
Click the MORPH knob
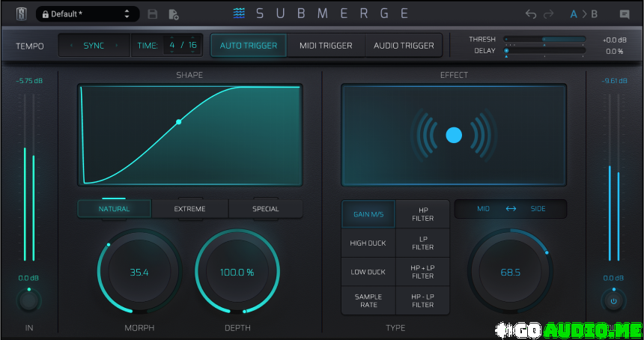tap(139, 271)
